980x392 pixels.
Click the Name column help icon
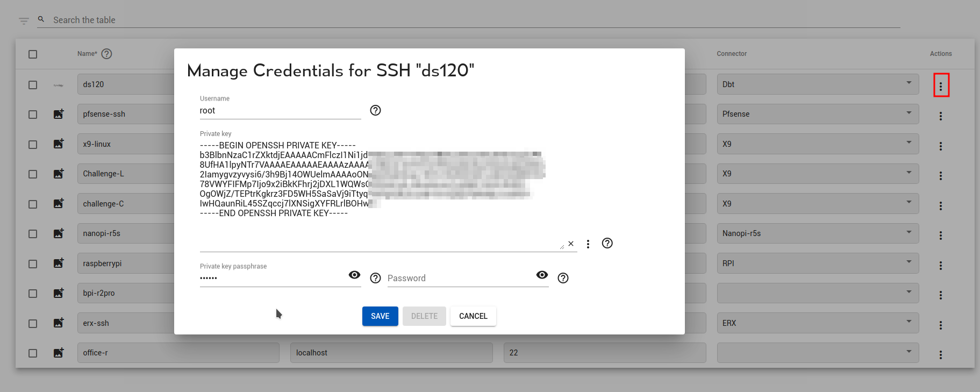tap(106, 54)
